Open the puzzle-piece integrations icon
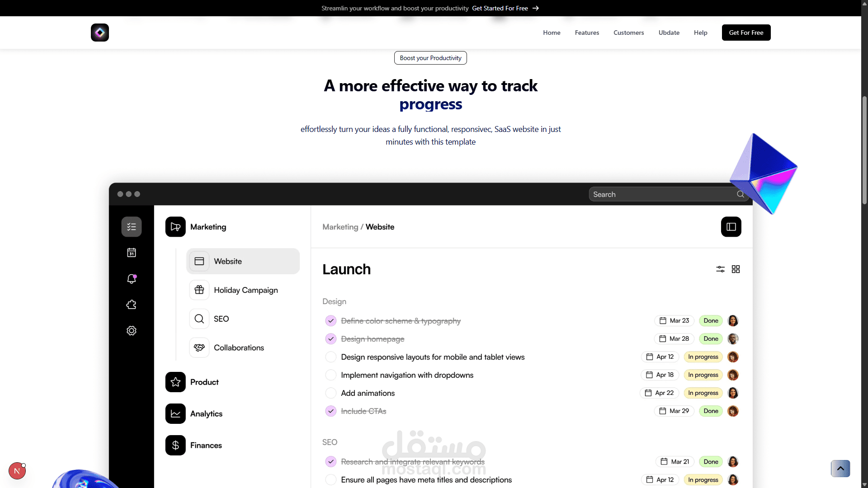Viewport: 868px width, 488px height. [132, 305]
